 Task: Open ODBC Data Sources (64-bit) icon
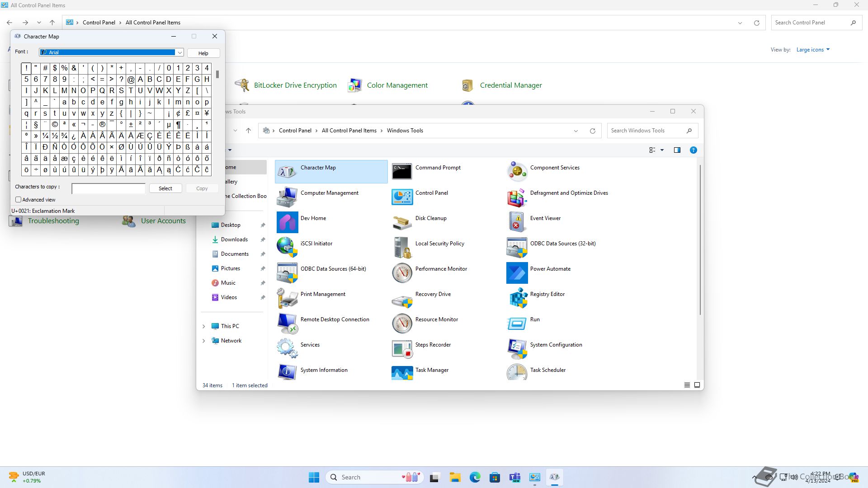coord(287,273)
